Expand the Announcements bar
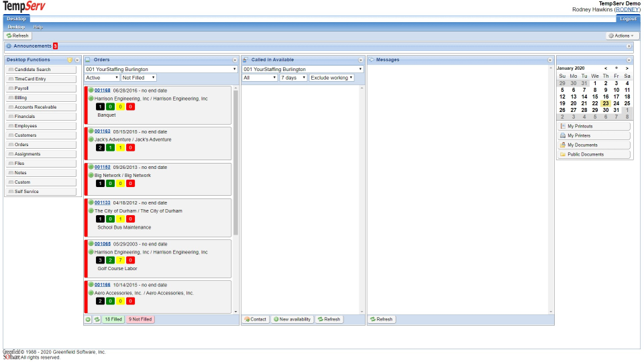The image size is (644, 362). point(629,46)
